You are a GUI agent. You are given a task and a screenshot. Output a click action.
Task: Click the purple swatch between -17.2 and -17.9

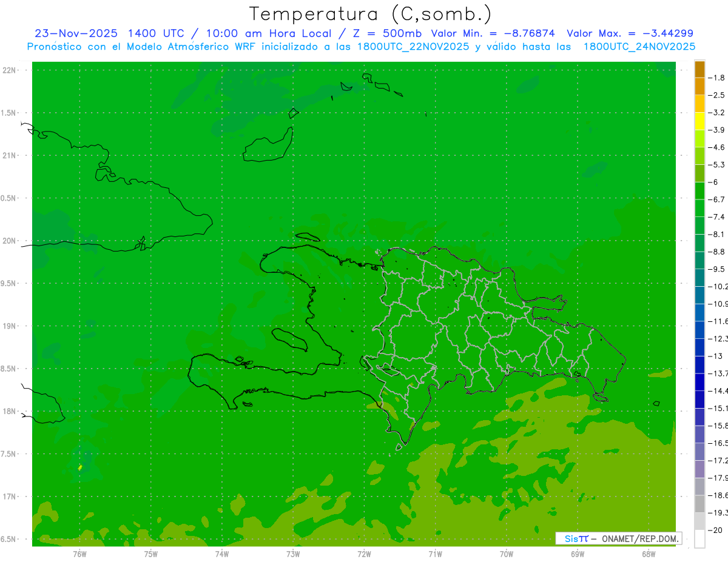pos(699,469)
